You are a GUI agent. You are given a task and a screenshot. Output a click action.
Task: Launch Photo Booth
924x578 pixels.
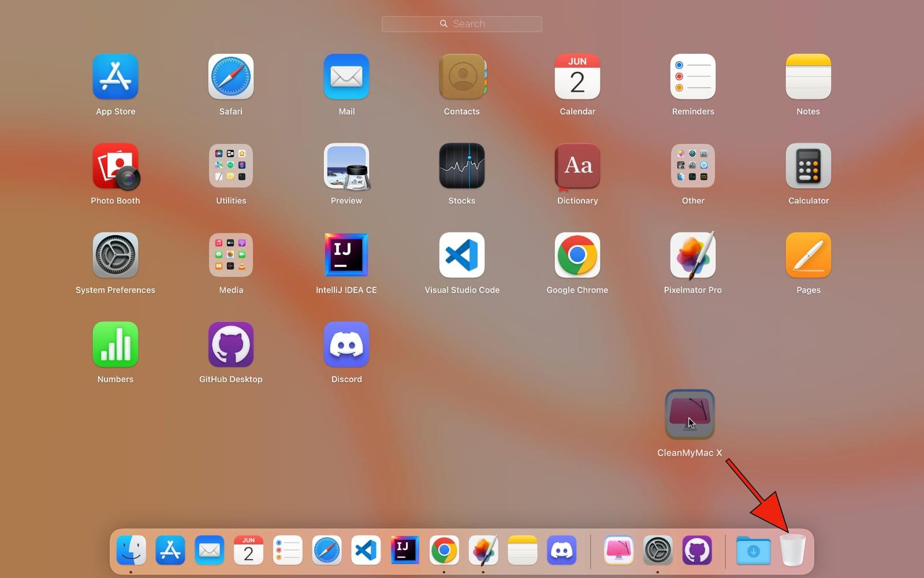(115, 166)
